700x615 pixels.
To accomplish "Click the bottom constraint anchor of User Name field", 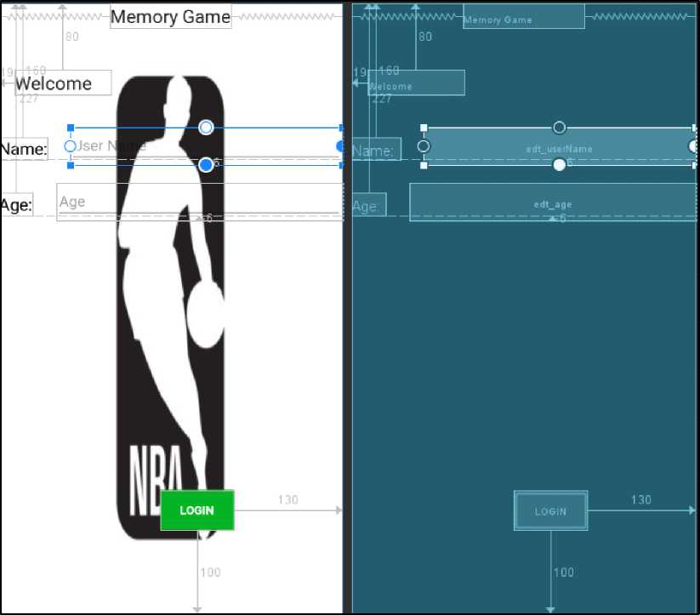I will (206, 165).
